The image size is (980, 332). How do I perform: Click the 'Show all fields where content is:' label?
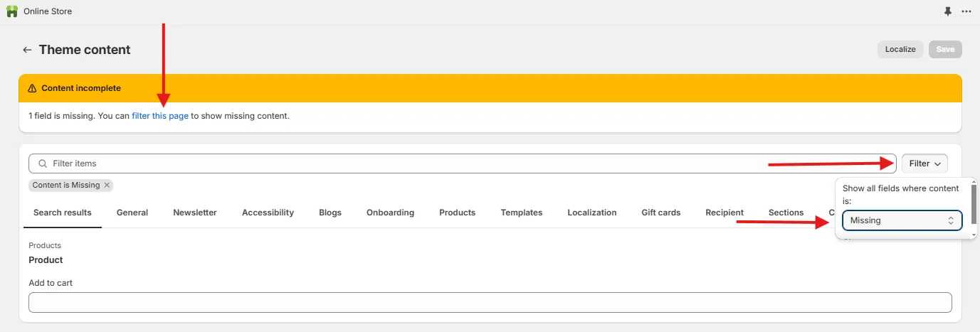click(901, 195)
